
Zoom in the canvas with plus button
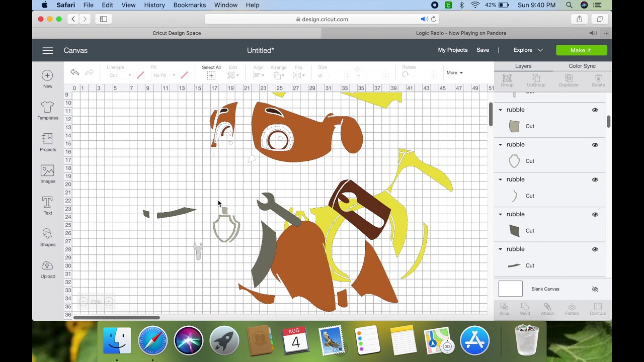pyautogui.click(x=108, y=302)
